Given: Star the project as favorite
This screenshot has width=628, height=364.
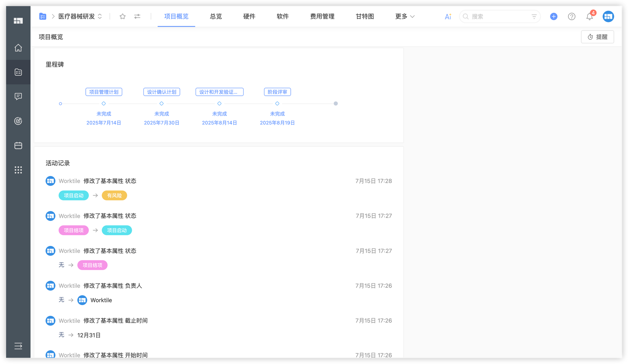Looking at the screenshot, I should [x=122, y=16].
